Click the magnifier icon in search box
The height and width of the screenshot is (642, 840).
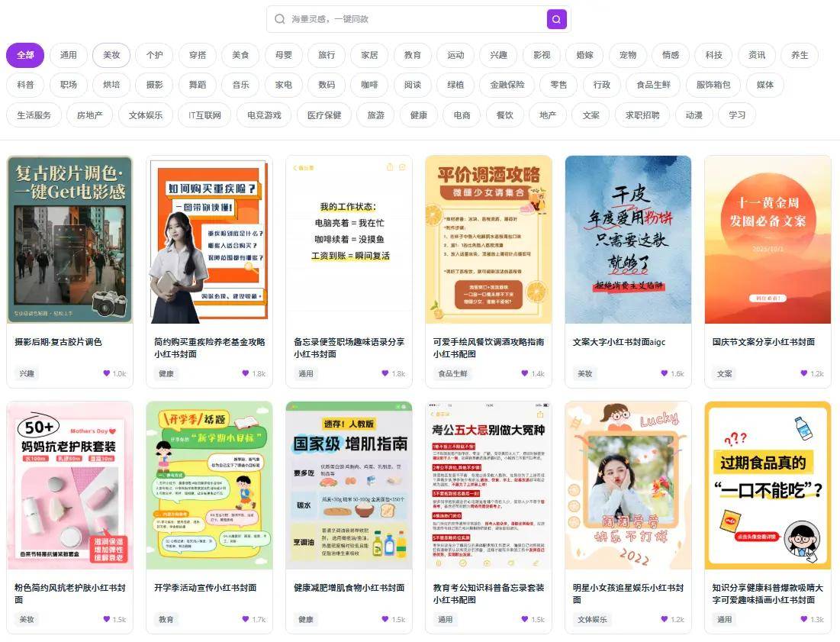(280, 19)
